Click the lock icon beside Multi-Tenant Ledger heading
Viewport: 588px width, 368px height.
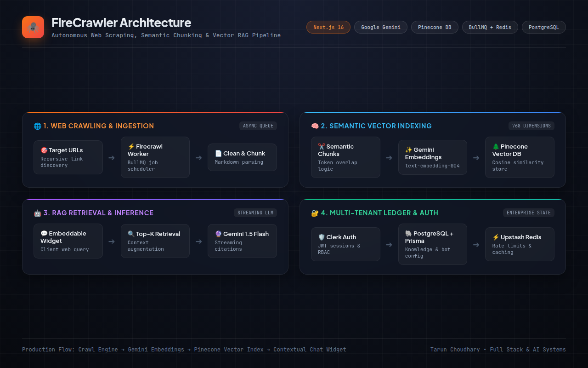click(315, 213)
